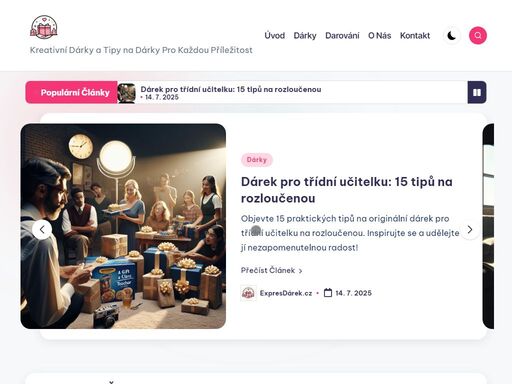Go to next slide arrow
The image size is (512, 384).
[x=470, y=230]
